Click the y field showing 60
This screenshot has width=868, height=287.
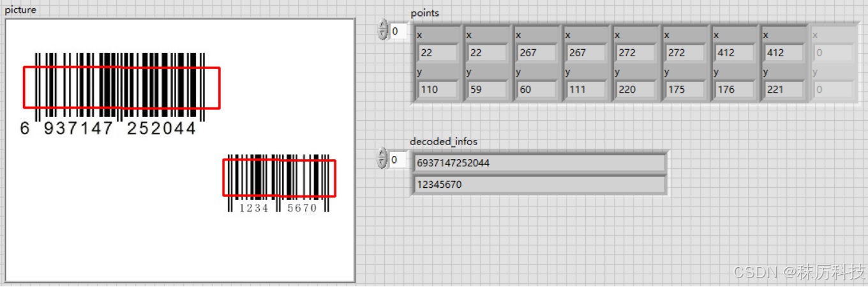(x=537, y=89)
